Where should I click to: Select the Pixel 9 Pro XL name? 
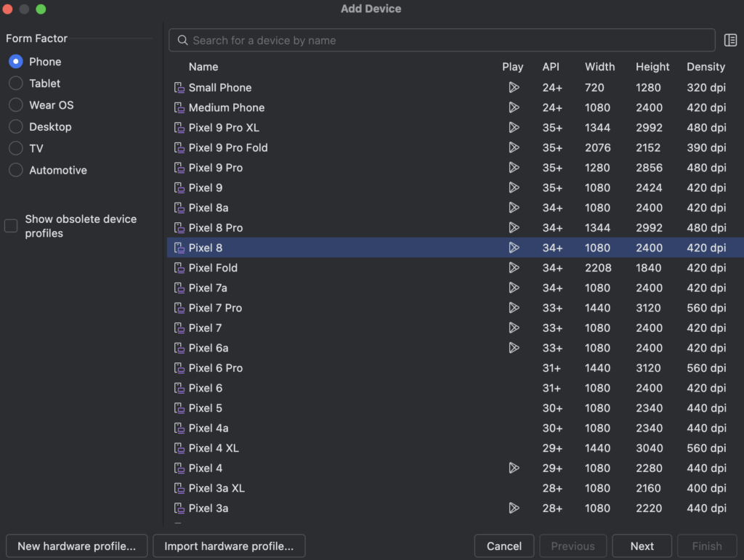pyautogui.click(x=224, y=128)
